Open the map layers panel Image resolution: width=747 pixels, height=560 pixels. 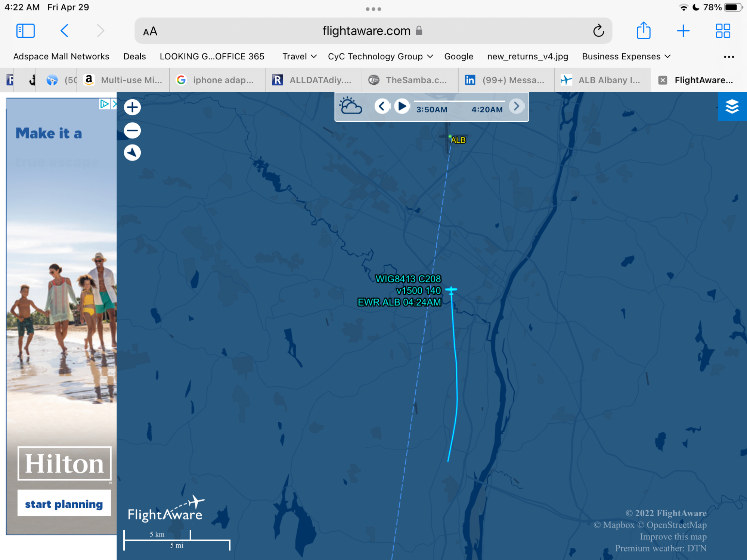[x=732, y=107]
